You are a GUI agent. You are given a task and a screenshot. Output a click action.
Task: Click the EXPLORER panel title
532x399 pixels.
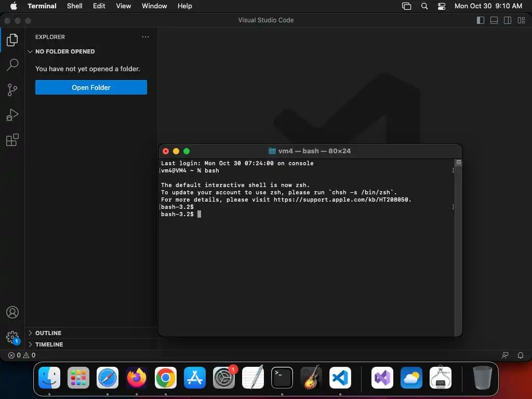tap(50, 37)
